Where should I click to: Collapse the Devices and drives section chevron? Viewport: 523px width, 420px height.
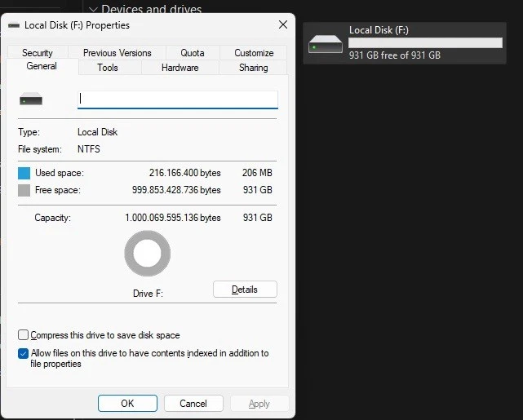click(93, 9)
